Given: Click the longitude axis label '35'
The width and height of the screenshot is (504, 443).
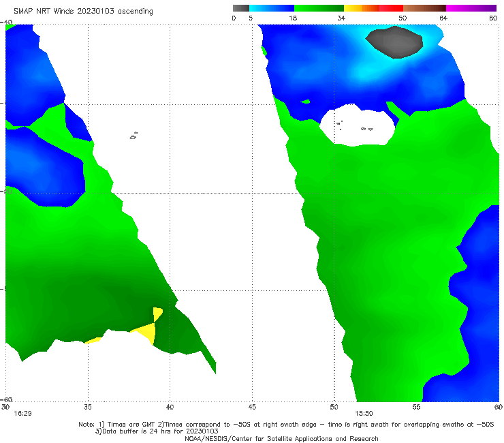Looking at the screenshot, I should [88, 407].
